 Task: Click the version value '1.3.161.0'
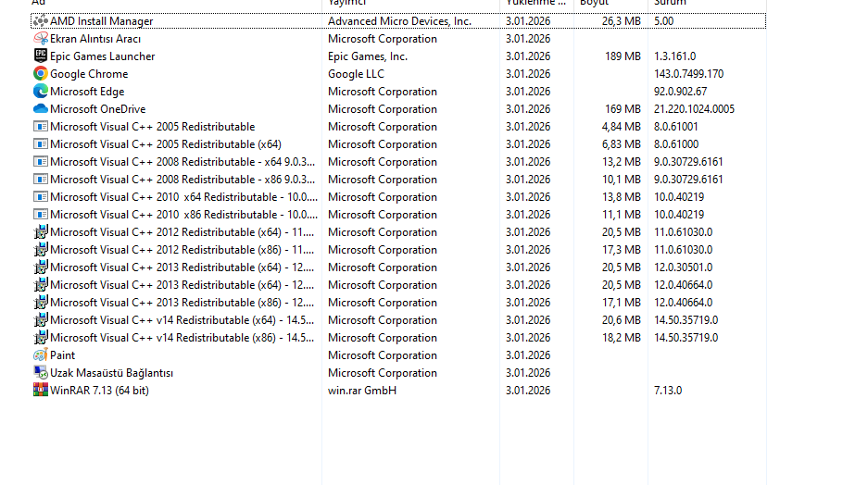pyautogui.click(x=674, y=56)
